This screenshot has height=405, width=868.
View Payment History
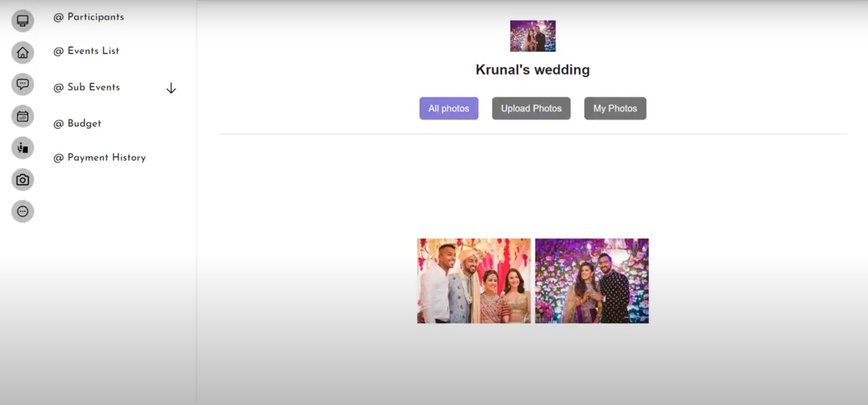tap(99, 158)
